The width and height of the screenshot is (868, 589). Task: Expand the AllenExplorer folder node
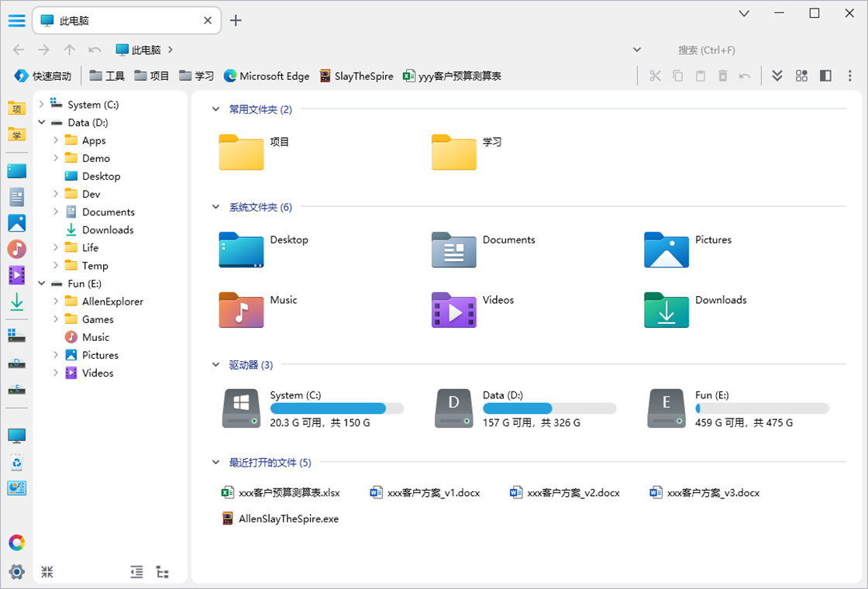[56, 301]
